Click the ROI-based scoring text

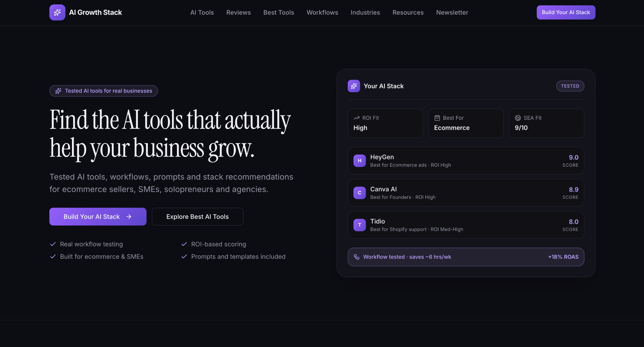[219, 244]
